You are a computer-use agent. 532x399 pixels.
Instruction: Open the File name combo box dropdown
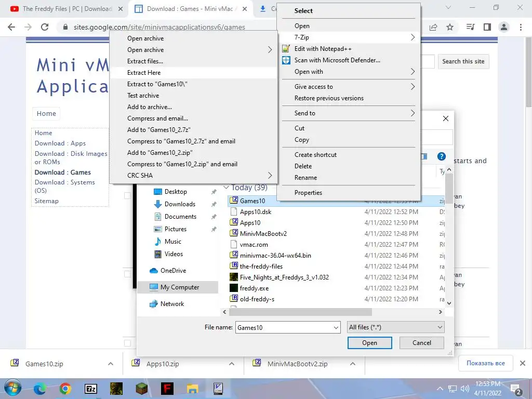[336, 327]
